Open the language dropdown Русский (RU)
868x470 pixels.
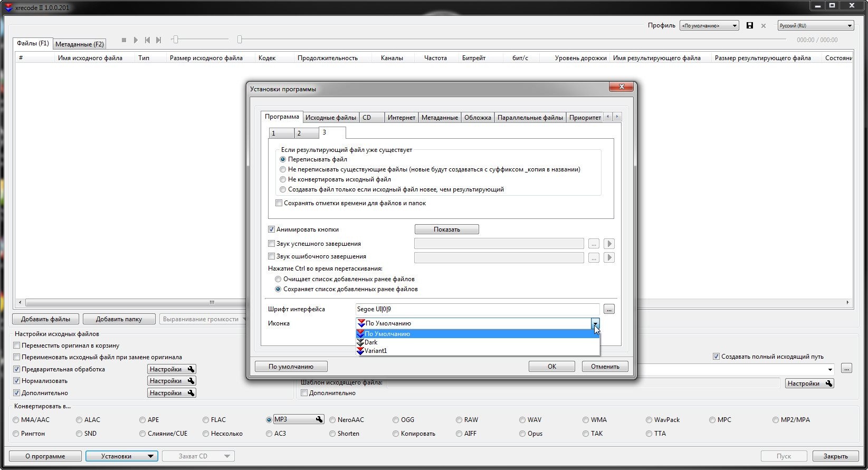click(815, 25)
